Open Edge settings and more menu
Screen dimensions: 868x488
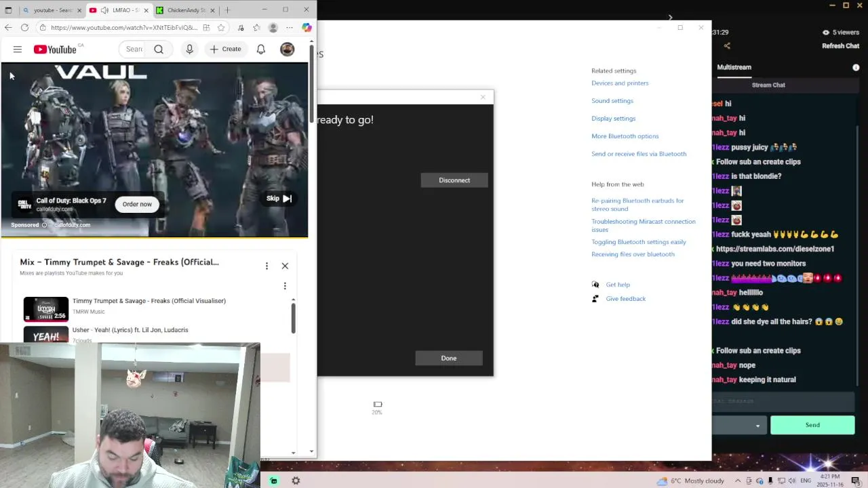290,28
